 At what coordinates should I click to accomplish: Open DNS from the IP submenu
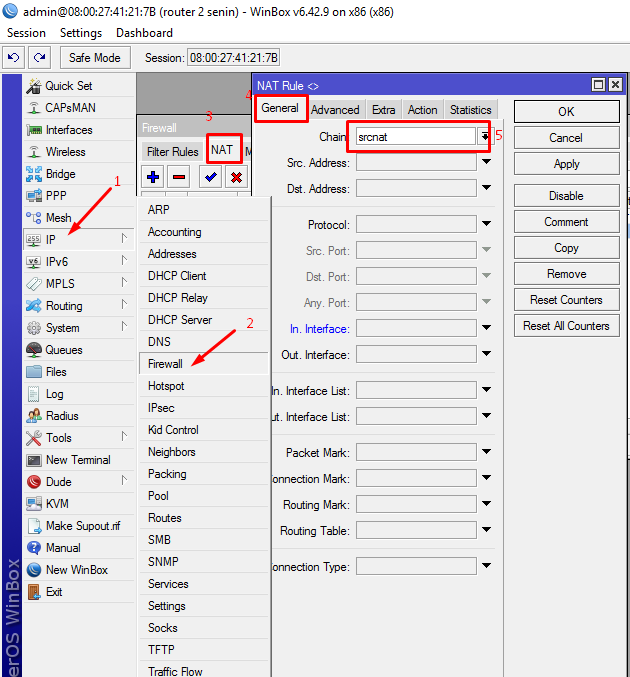[204, 342]
